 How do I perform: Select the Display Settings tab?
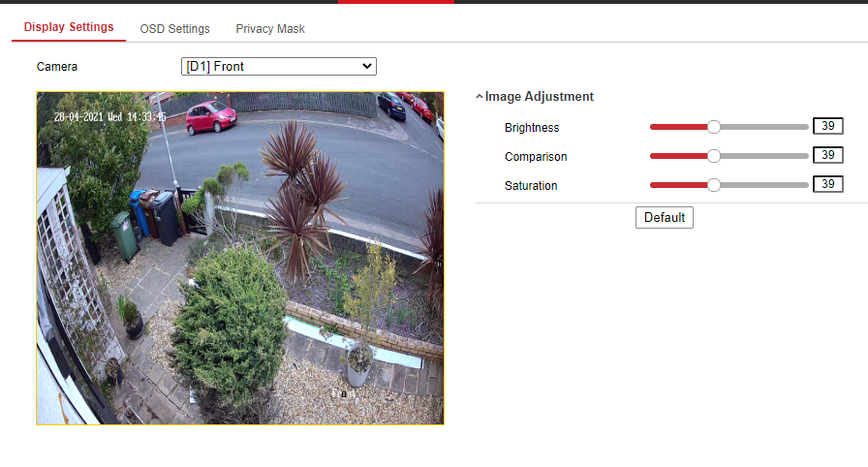click(x=69, y=28)
